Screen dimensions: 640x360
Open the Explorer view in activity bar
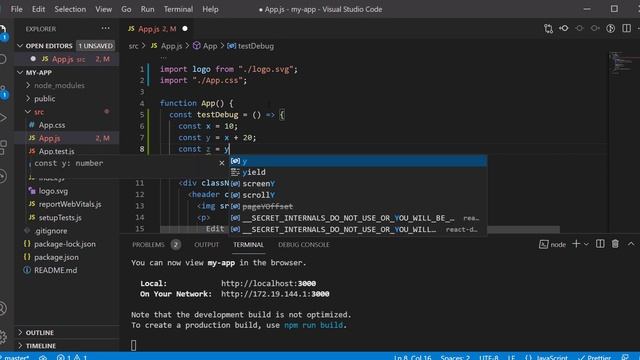click(x=3, y=32)
